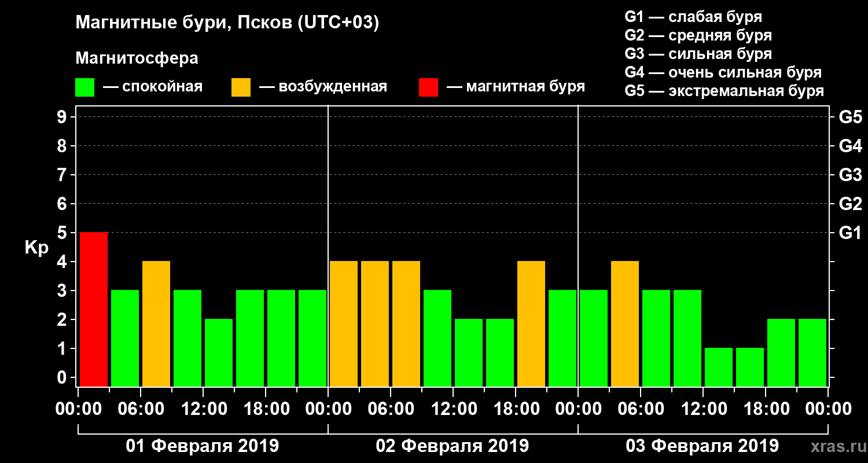Click the '— возбужденная' legend label
This screenshot has height=463, width=868.
323,87
